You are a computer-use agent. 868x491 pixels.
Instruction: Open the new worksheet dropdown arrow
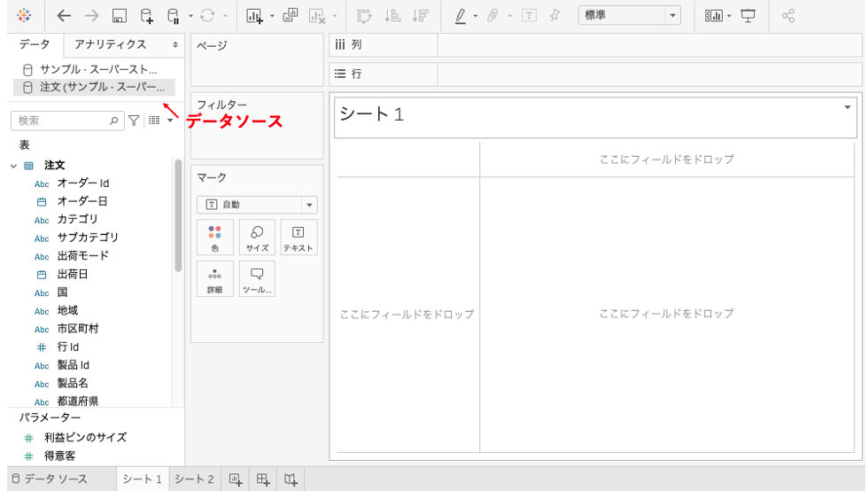click(272, 16)
